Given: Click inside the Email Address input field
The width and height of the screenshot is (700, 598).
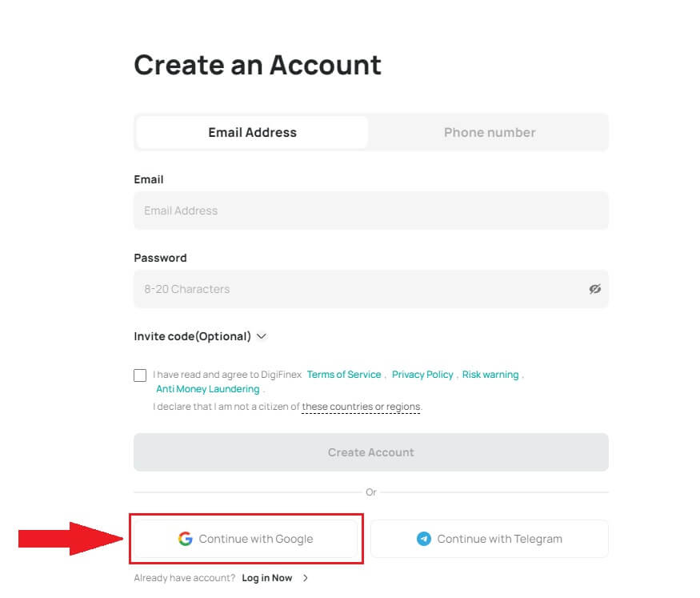Looking at the screenshot, I should pos(370,210).
